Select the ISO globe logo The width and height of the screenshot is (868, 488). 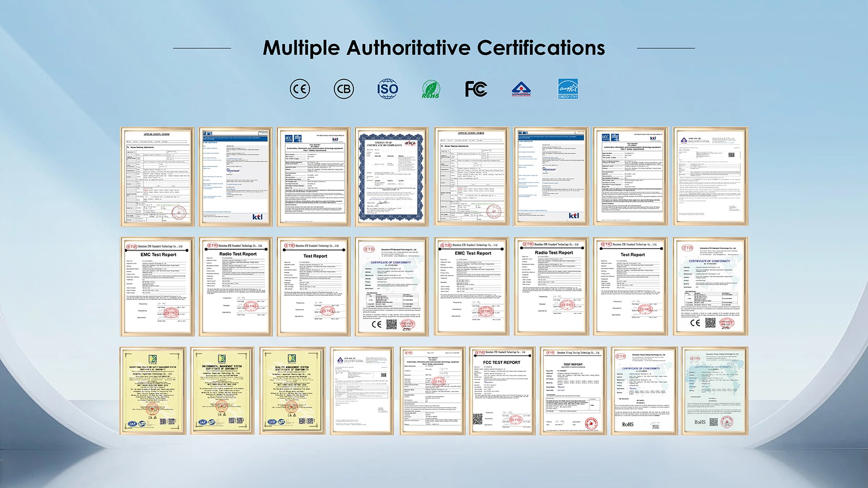388,89
